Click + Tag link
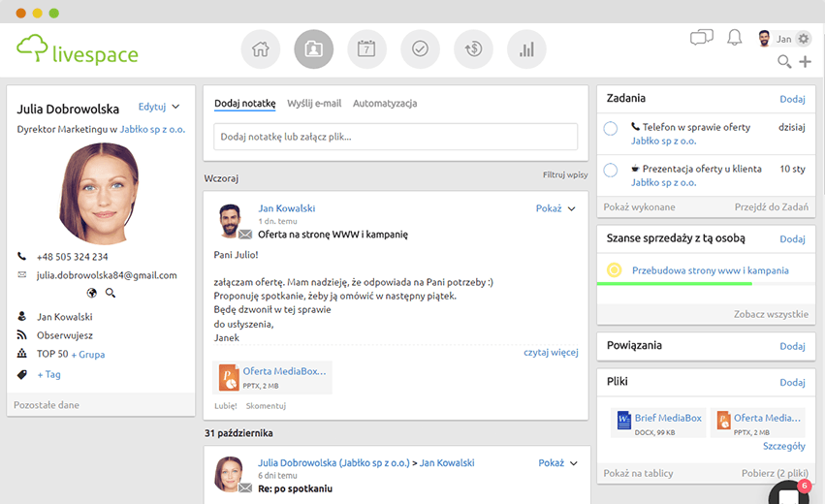Screen dimensions: 825x504 click(48, 374)
